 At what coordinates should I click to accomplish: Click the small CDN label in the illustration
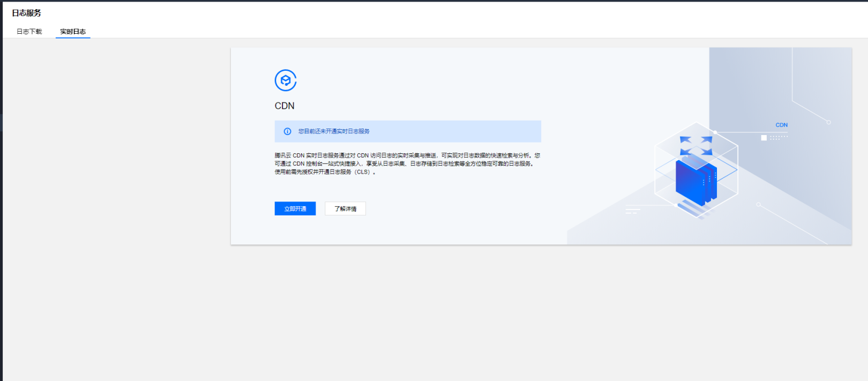coord(782,125)
